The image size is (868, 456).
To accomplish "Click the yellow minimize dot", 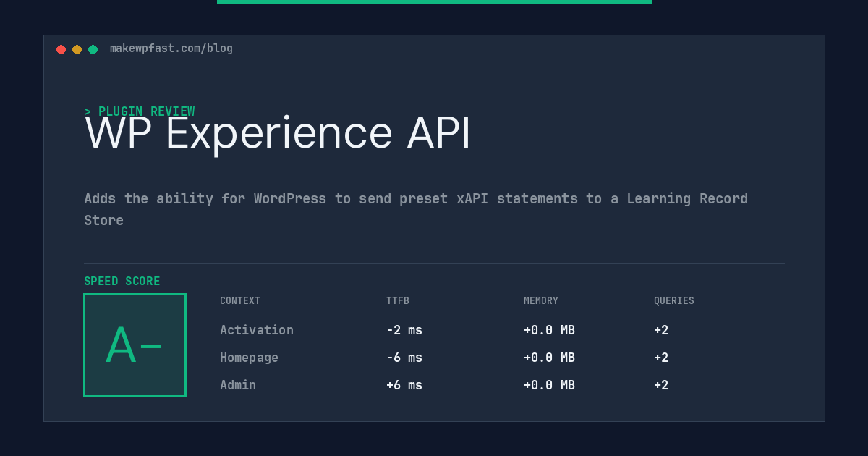I will 77,49.
